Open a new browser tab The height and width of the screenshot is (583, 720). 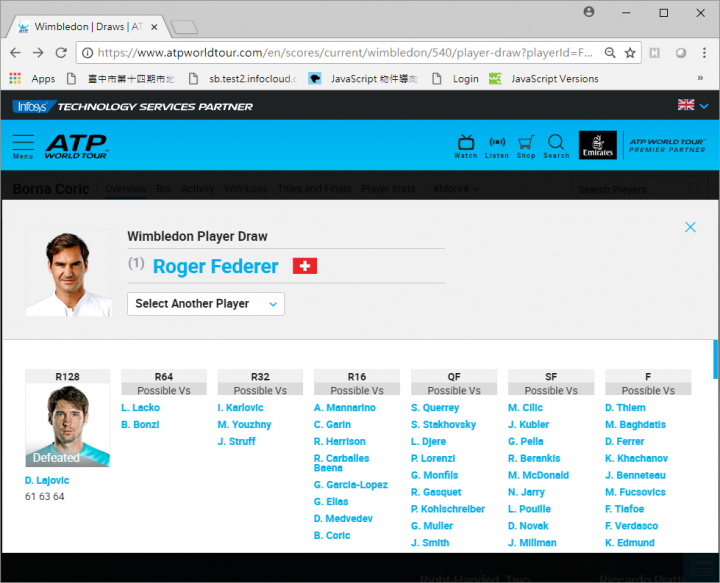click(x=184, y=27)
